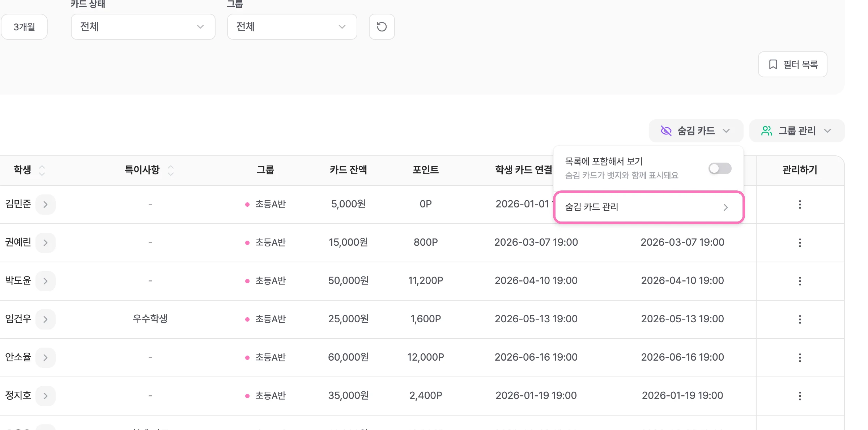
Task: Expand the 그룹 관리 dropdown
Action: coord(797,131)
